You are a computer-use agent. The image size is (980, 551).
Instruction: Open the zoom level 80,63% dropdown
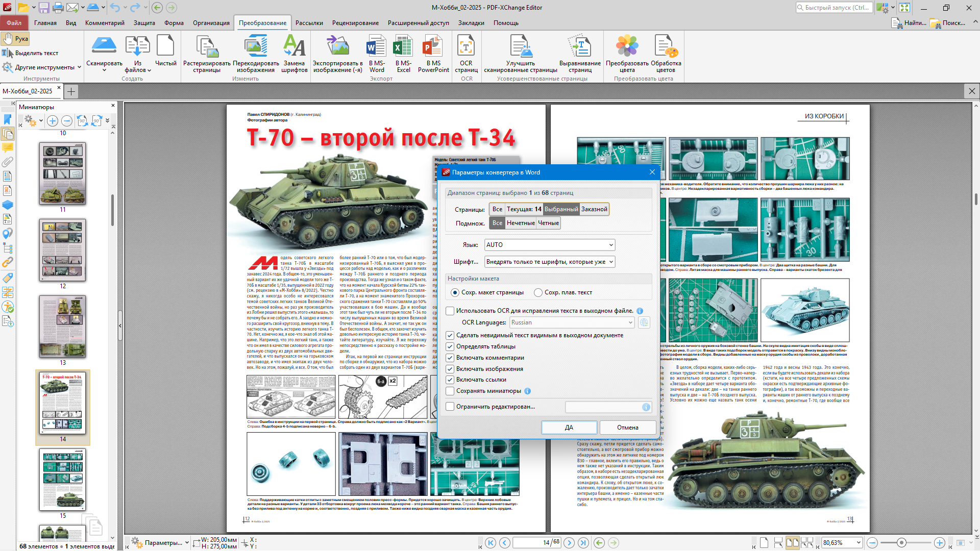(x=859, y=543)
